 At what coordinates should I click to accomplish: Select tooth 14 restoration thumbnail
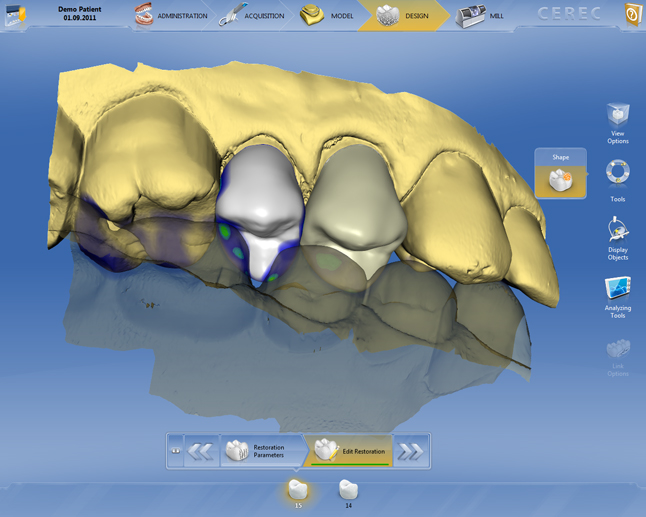348,490
